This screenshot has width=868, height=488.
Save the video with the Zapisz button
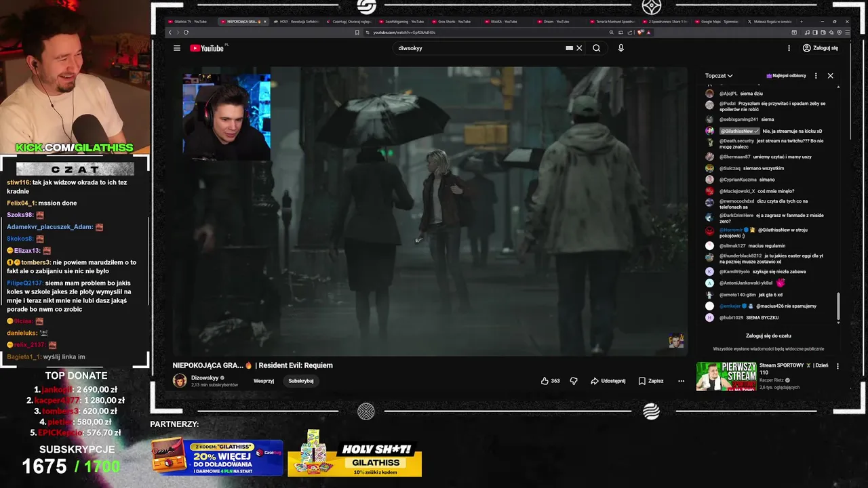click(x=651, y=381)
